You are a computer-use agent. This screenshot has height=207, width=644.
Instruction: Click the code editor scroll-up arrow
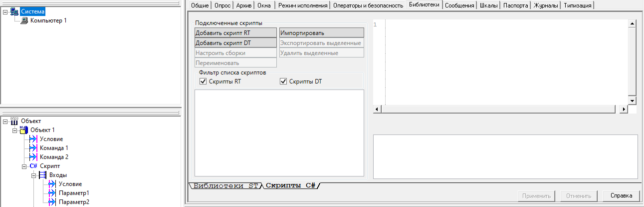point(632,23)
